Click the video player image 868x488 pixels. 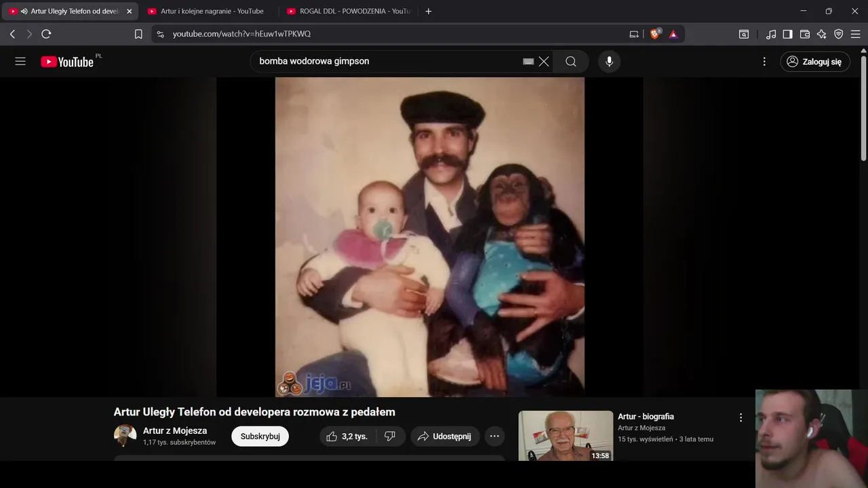click(430, 237)
